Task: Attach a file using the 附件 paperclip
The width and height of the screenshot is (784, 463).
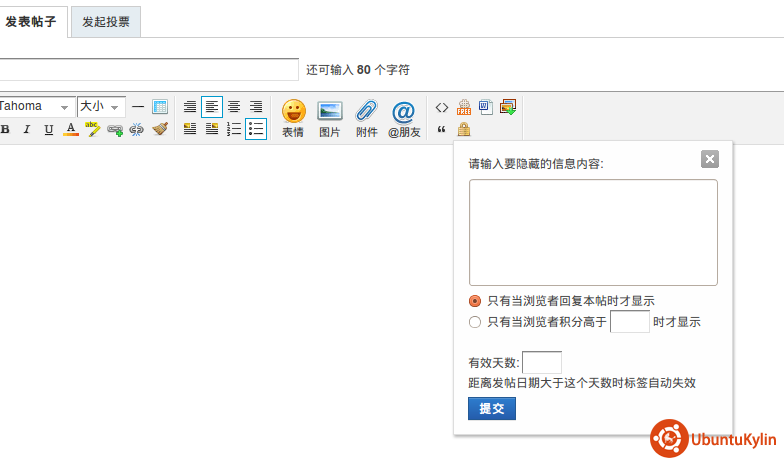Action: pos(366,118)
